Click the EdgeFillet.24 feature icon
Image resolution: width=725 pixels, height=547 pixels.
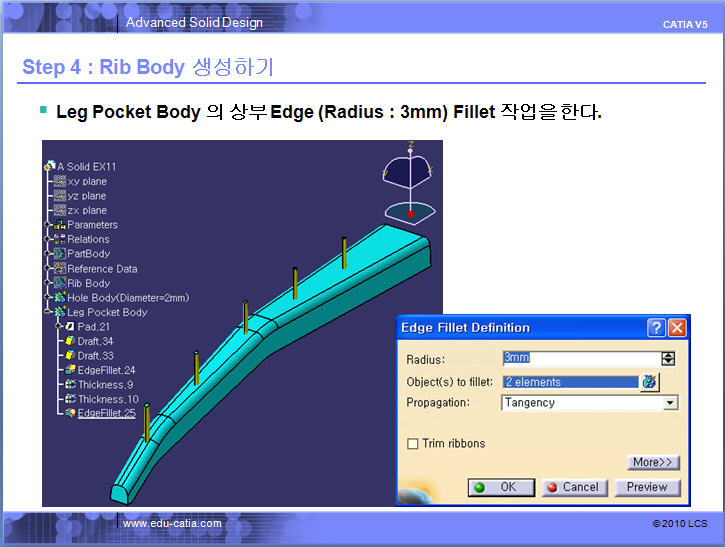coord(70,370)
